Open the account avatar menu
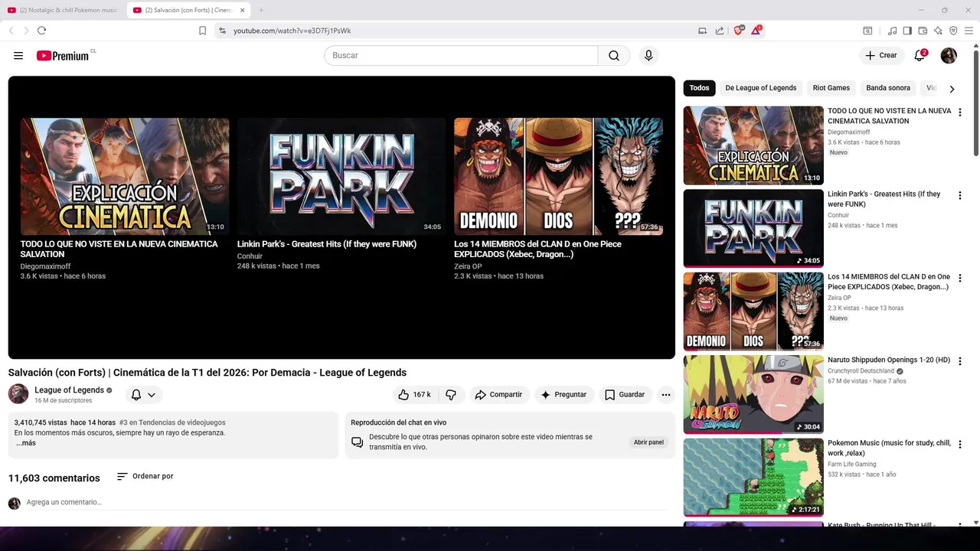Image resolution: width=980 pixels, height=551 pixels. tap(949, 55)
